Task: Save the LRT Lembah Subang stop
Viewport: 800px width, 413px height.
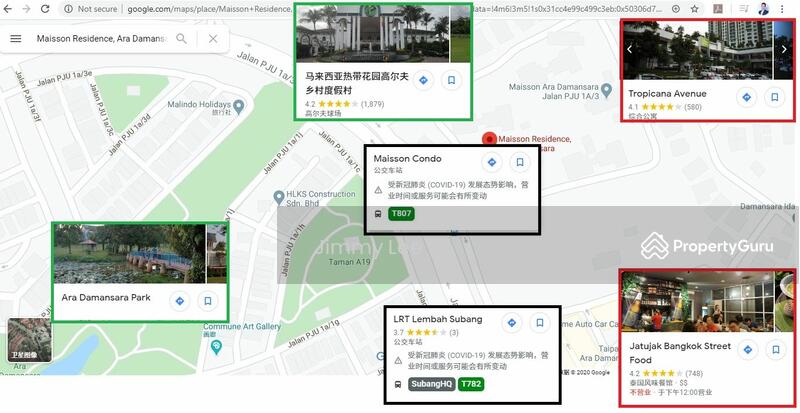Action: point(540,323)
